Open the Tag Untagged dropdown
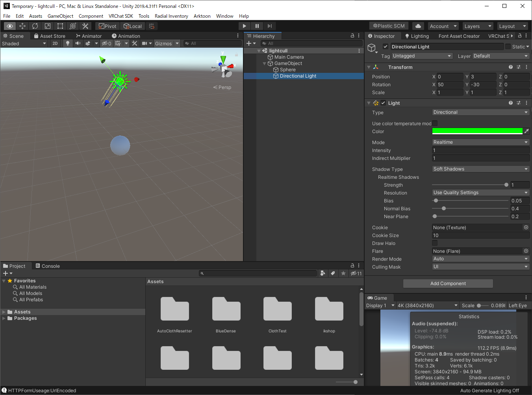The image size is (532, 395). tap(422, 56)
